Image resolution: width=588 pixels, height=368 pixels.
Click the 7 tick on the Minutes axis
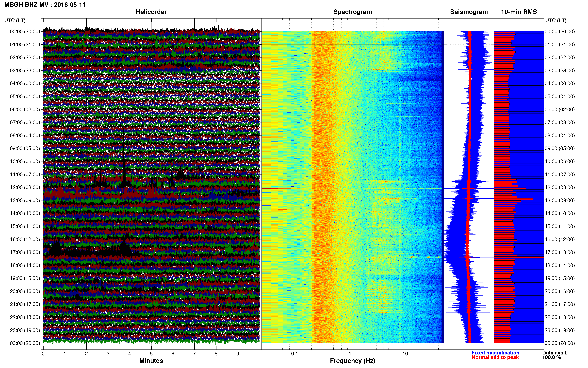pyautogui.click(x=195, y=354)
